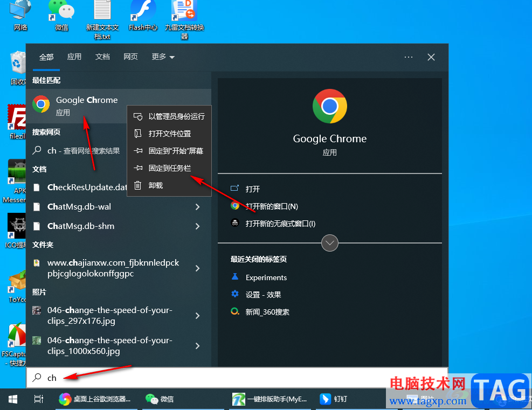Expand arrow for chajianxw folder result

(x=197, y=268)
